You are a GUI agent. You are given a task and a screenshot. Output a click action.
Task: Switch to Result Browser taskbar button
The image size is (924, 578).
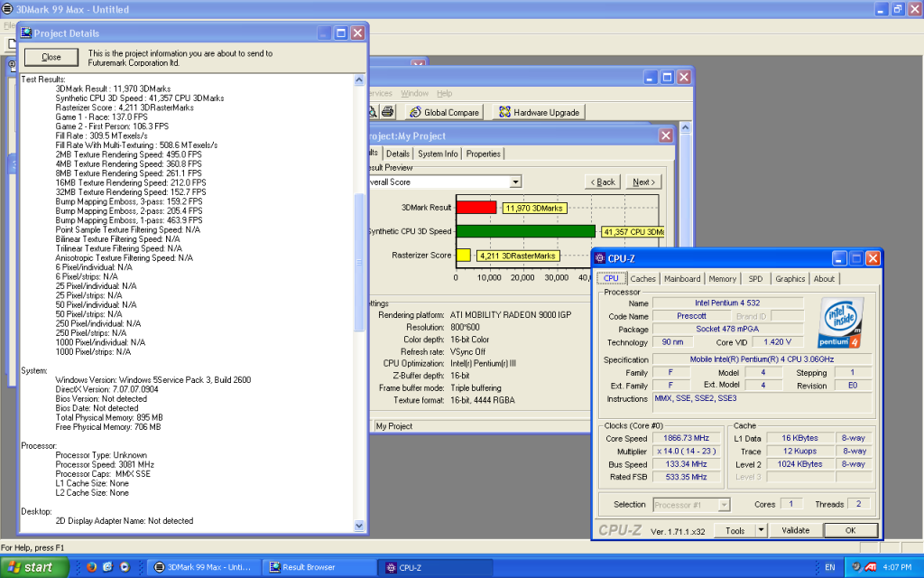click(x=319, y=567)
